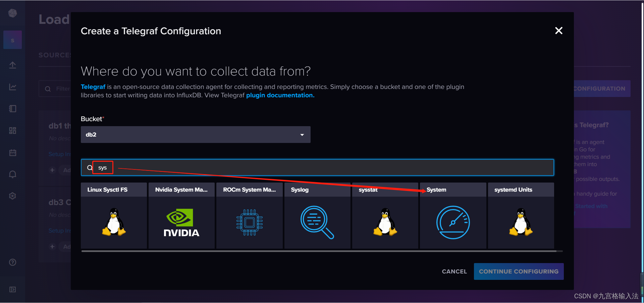This screenshot has width=644, height=303.
Task: Open the Data Explorer graph icon in sidebar
Action: coord(12,87)
